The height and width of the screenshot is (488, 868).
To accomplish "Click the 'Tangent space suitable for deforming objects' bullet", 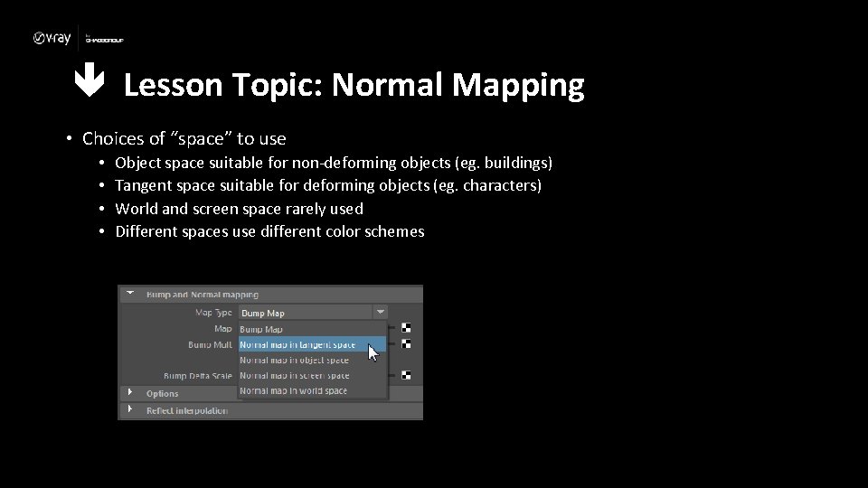I will (327, 185).
